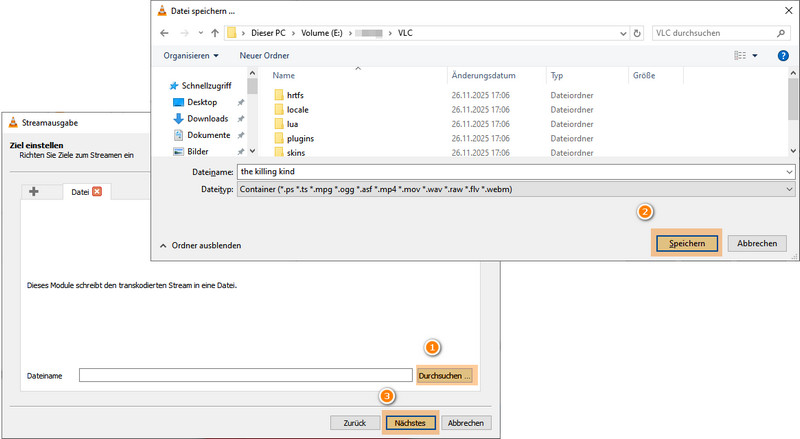This screenshot has height=439, width=800.
Task: Cancel the Streamausgabe wizard with Abbrechen
Action: tap(465, 423)
